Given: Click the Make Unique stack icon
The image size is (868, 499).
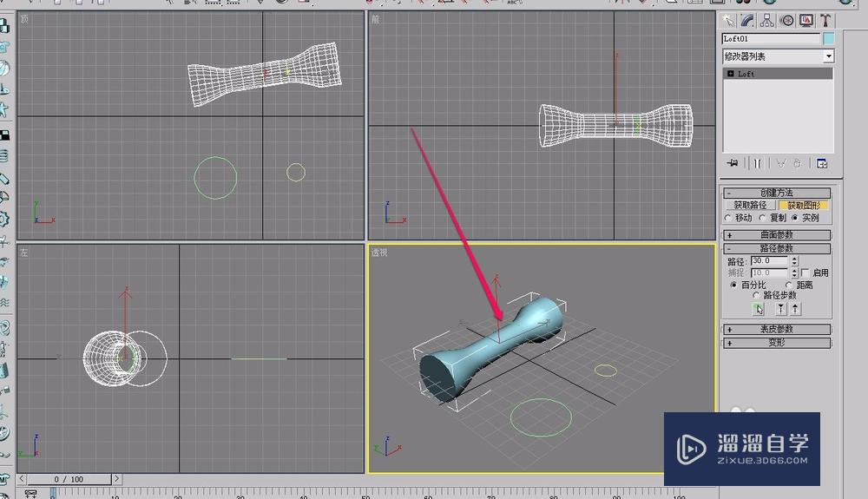Looking at the screenshot, I should [x=781, y=163].
